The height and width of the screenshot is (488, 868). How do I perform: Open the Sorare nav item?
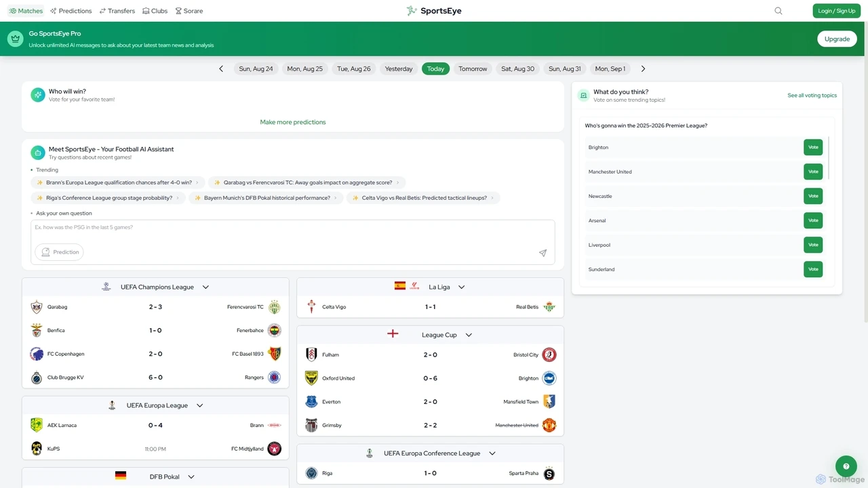pyautogui.click(x=189, y=11)
